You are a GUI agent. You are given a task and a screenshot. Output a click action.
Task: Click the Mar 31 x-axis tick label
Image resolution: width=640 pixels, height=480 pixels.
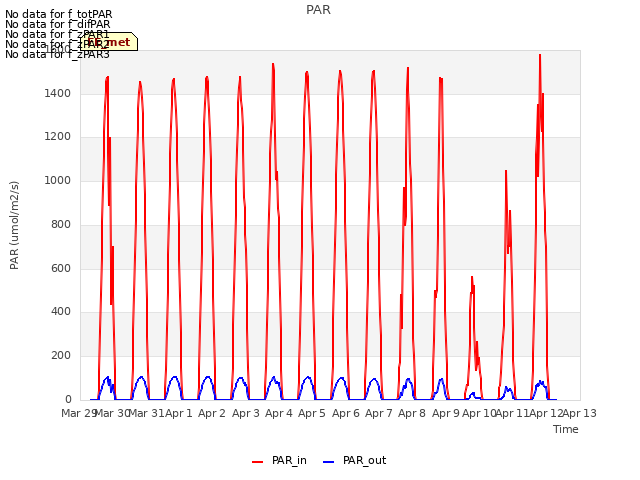point(146,413)
